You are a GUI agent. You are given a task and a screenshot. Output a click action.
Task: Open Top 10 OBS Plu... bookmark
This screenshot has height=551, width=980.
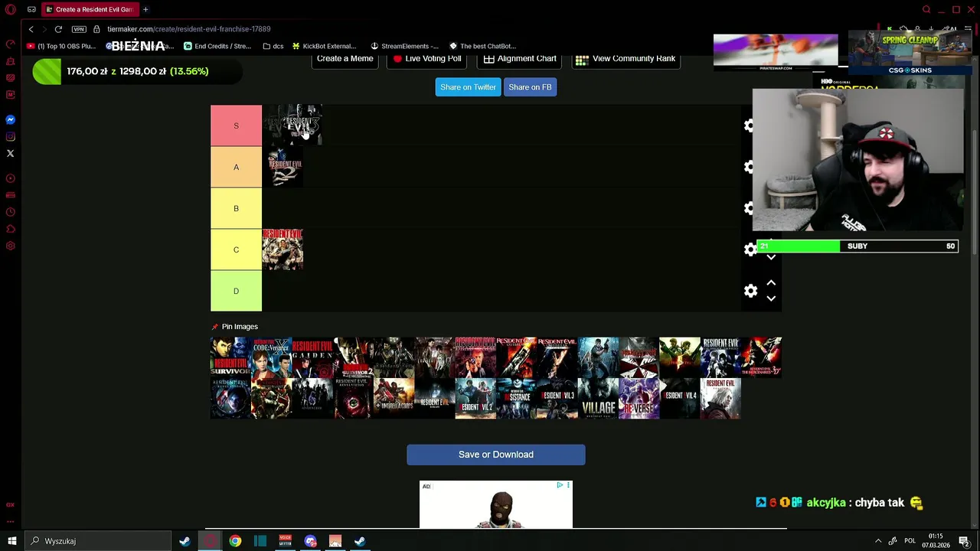[x=61, y=46]
